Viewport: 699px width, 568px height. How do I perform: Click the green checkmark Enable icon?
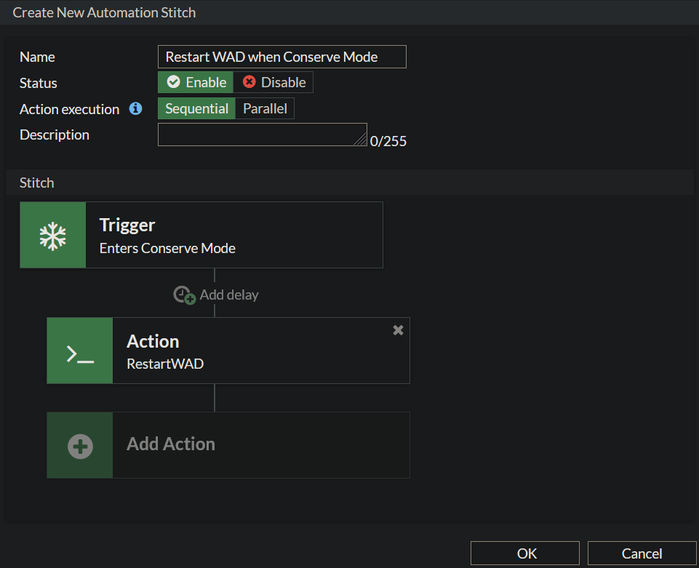pyautogui.click(x=174, y=82)
